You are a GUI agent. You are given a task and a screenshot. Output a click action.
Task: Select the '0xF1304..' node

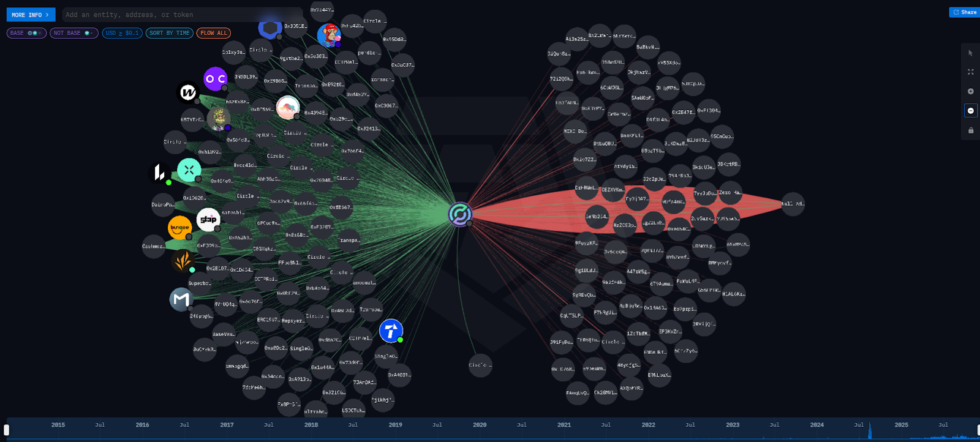point(709,111)
